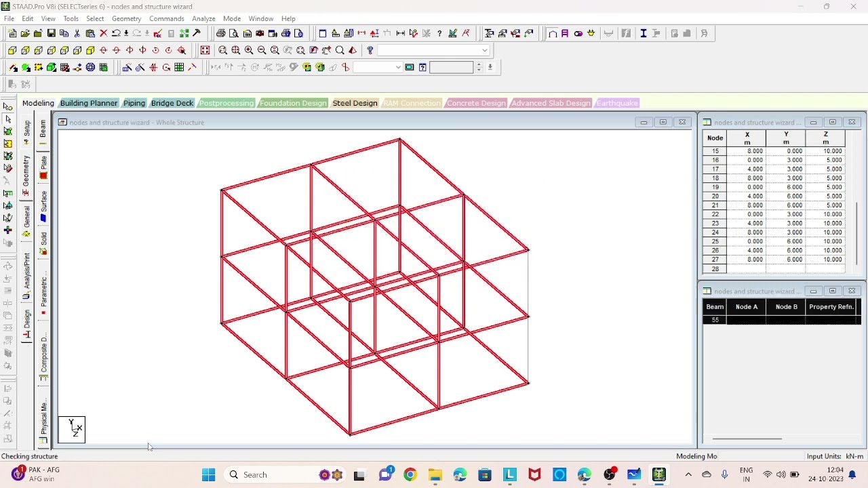The image size is (868, 488).
Task: Select the vertical General page tab
Action: (26, 221)
